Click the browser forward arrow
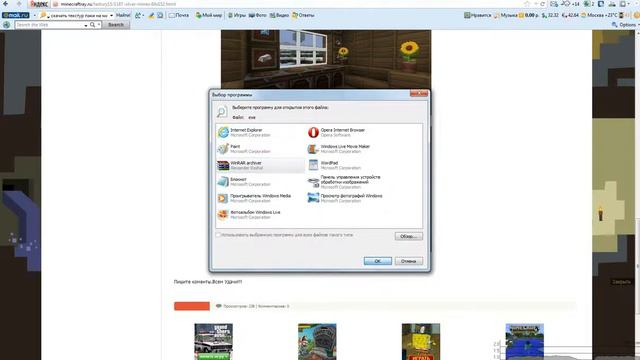The width and height of the screenshot is (640, 360). pyautogui.click(x=19, y=4)
